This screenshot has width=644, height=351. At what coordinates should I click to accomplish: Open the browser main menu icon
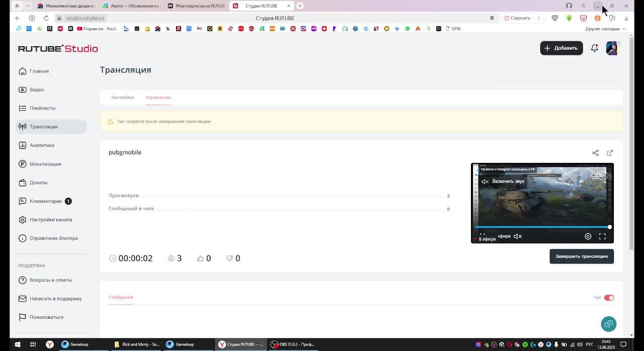coord(583,6)
